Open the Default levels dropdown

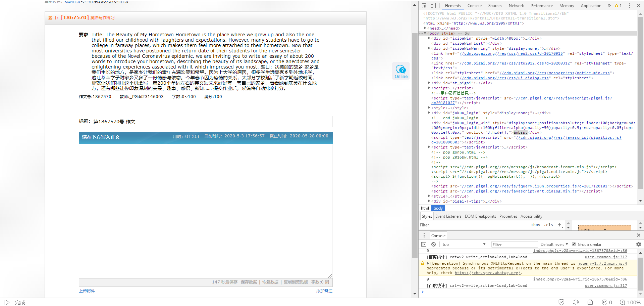coord(554,244)
